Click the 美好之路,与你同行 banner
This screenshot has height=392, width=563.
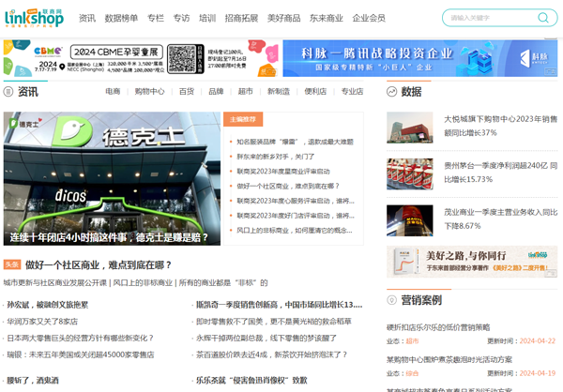point(472,262)
